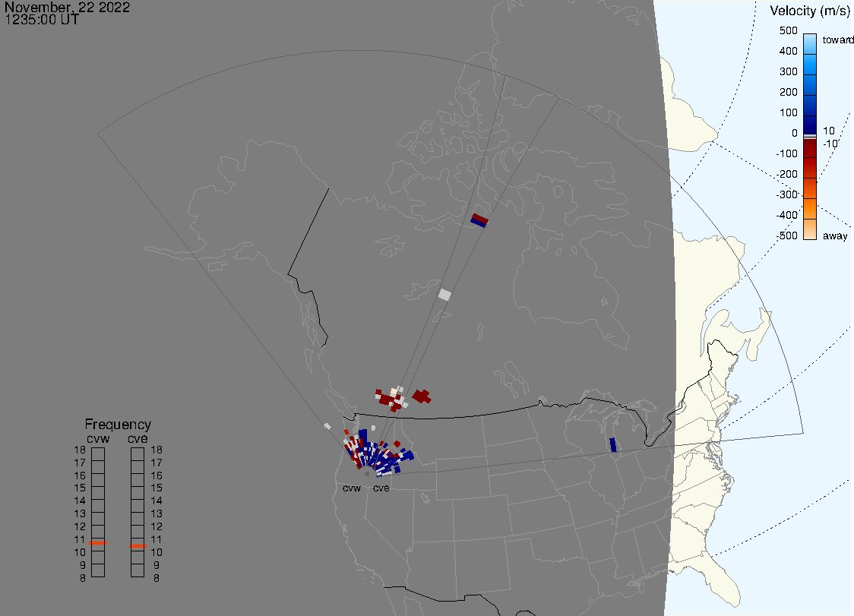The image size is (854, 616).
Task: Select the -300 value on the velocity scale
Action: pyautogui.click(x=786, y=194)
